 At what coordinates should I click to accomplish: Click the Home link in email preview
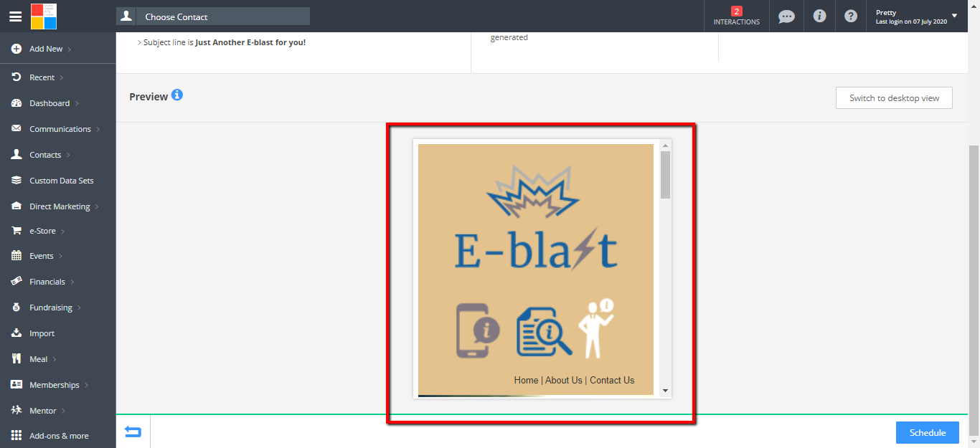coord(526,381)
